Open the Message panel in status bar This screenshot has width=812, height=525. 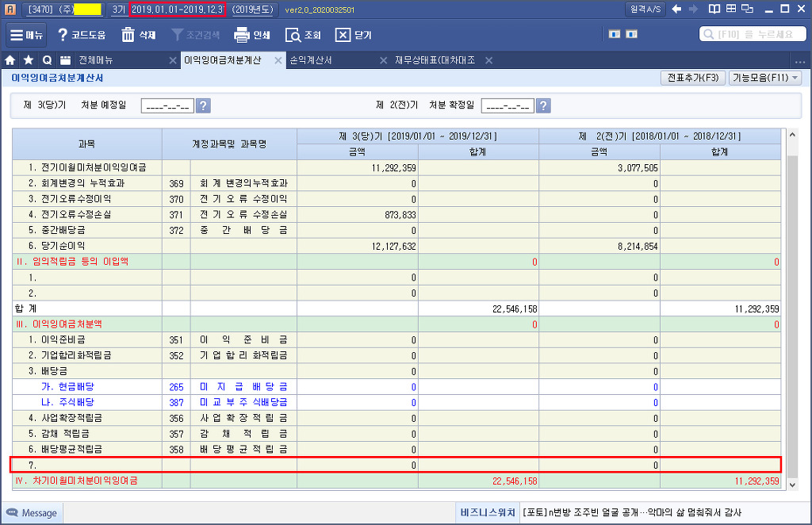tap(32, 513)
